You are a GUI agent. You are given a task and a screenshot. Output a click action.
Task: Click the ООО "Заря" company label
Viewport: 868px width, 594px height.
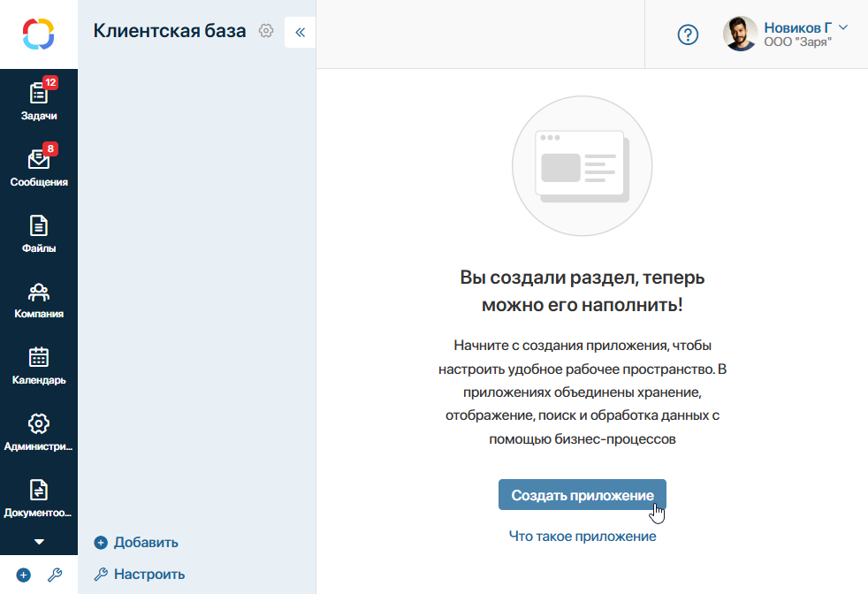(x=797, y=42)
